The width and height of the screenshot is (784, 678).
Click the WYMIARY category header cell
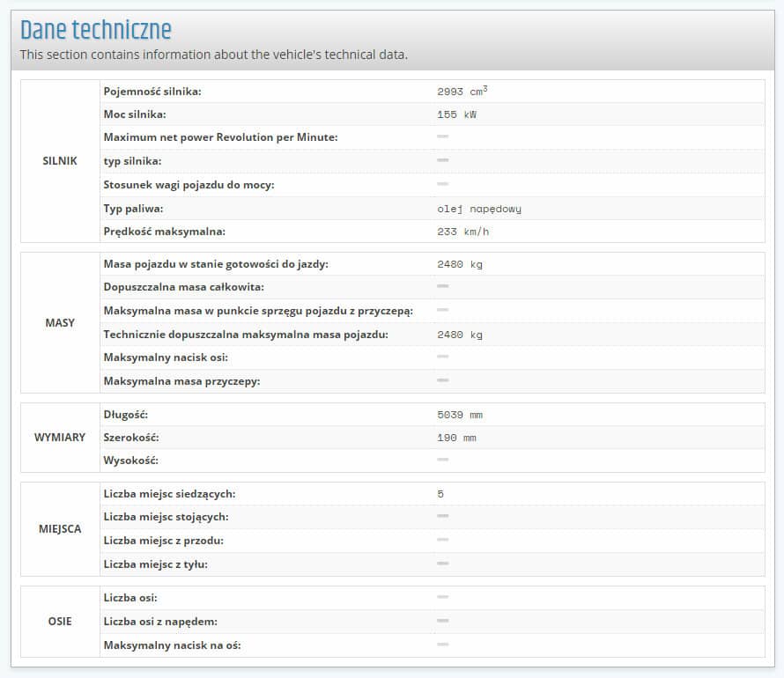60,438
